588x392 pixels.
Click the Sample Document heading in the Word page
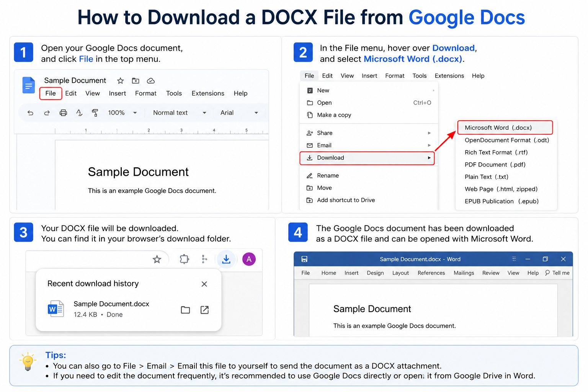tap(372, 309)
